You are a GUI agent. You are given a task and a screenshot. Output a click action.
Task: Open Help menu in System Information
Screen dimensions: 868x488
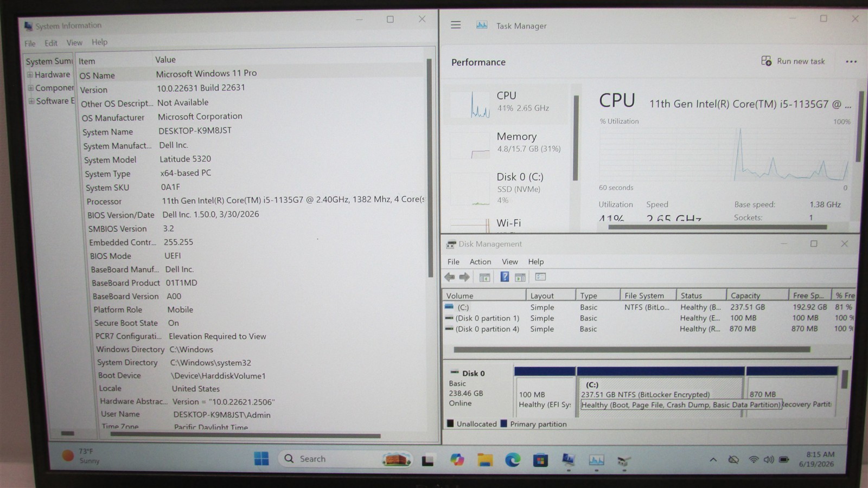(99, 42)
